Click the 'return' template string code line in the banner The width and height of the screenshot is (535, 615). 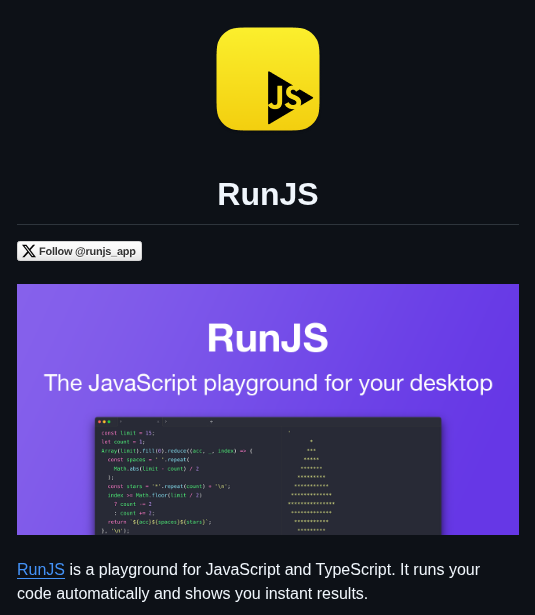[x=159, y=522]
